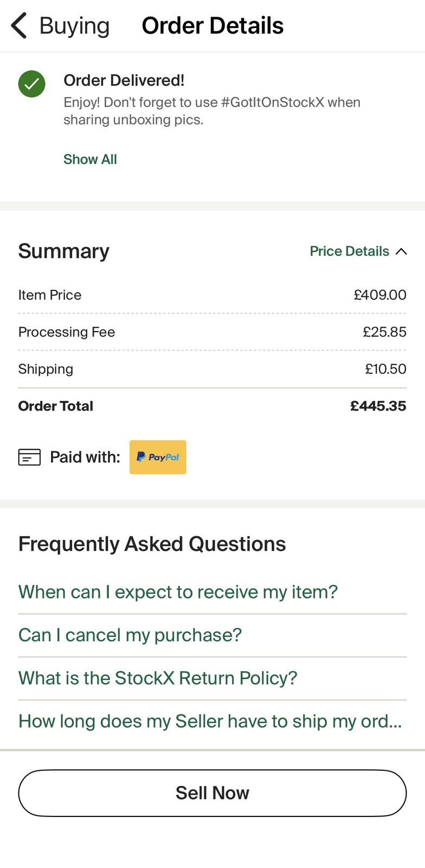The image size is (425, 868).
Task: Tap the Item Price row
Action: pos(212,295)
